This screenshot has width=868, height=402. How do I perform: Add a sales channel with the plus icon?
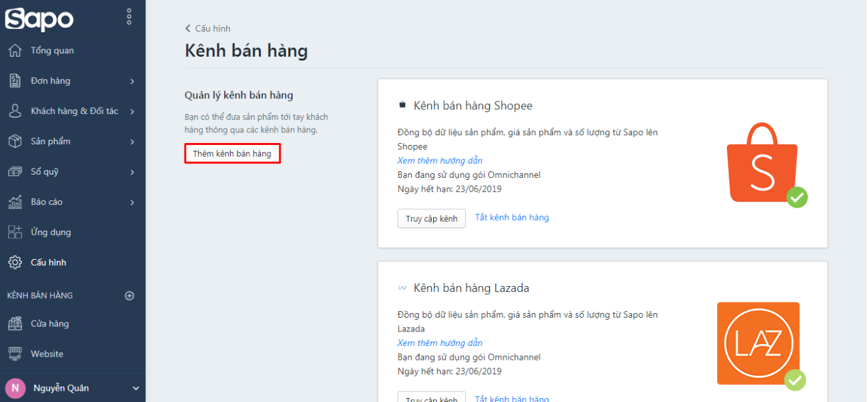130,296
